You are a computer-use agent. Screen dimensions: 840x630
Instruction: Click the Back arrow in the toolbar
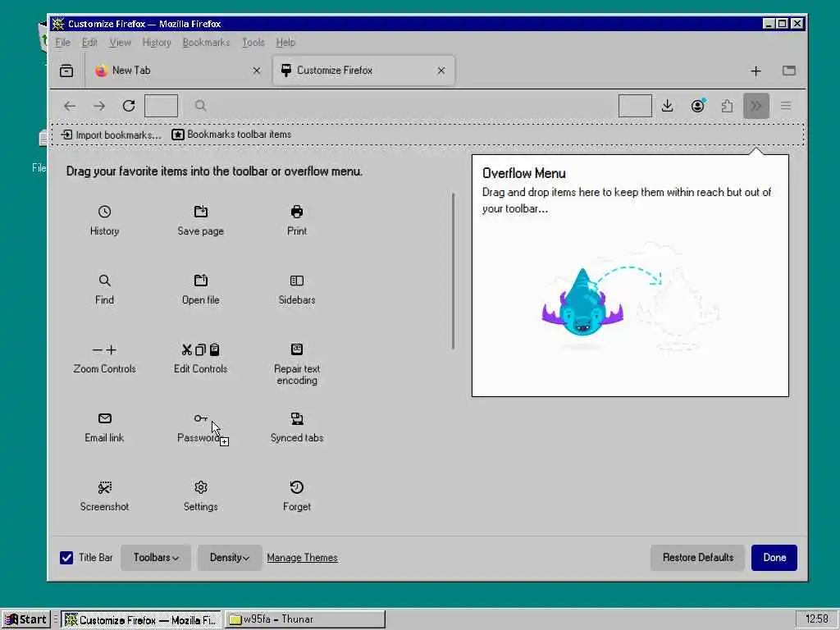point(70,106)
